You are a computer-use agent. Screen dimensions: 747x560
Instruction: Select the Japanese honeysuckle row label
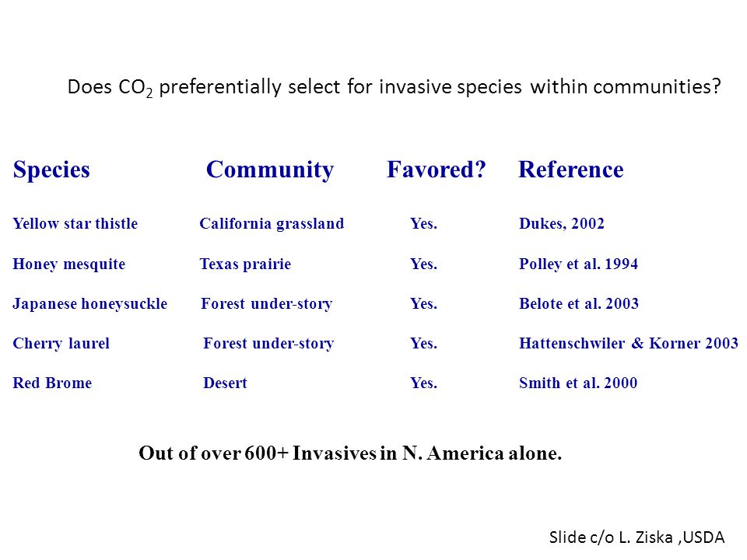click(90, 304)
